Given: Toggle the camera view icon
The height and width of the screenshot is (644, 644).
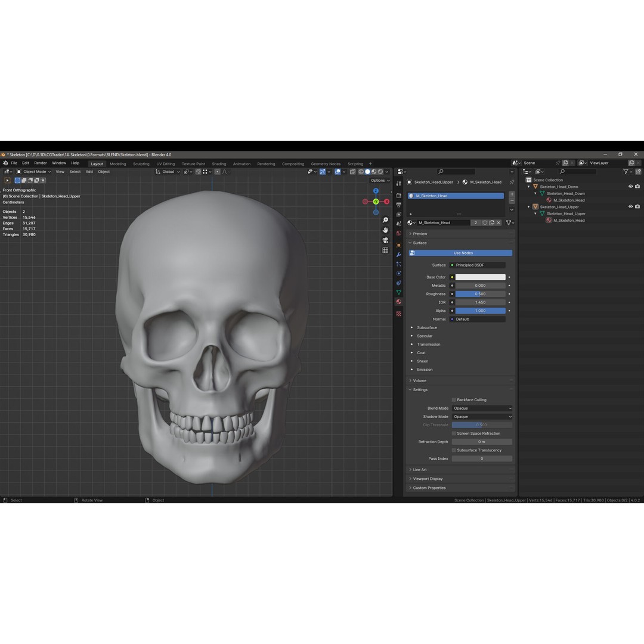Looking at the screenshot, I should point(385,240).
